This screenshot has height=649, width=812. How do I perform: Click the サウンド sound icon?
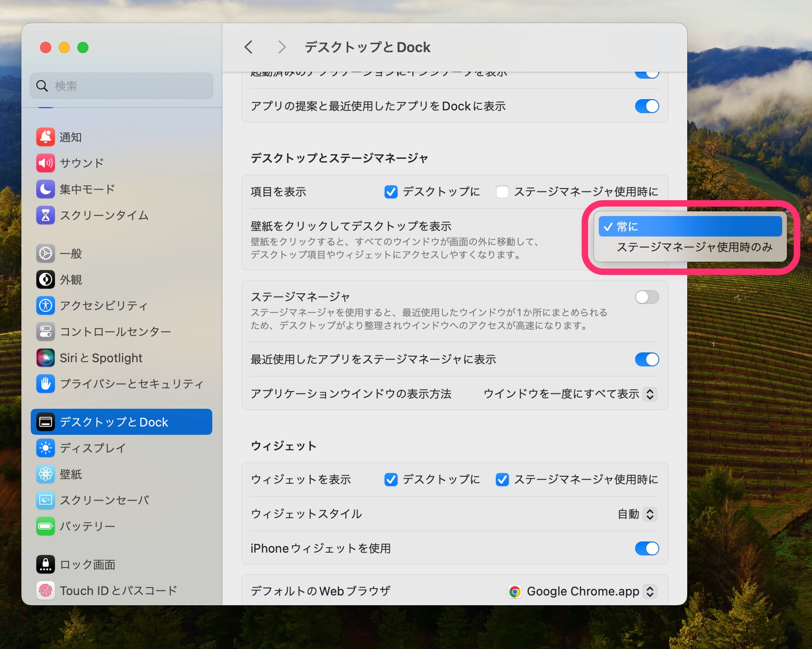46,163
